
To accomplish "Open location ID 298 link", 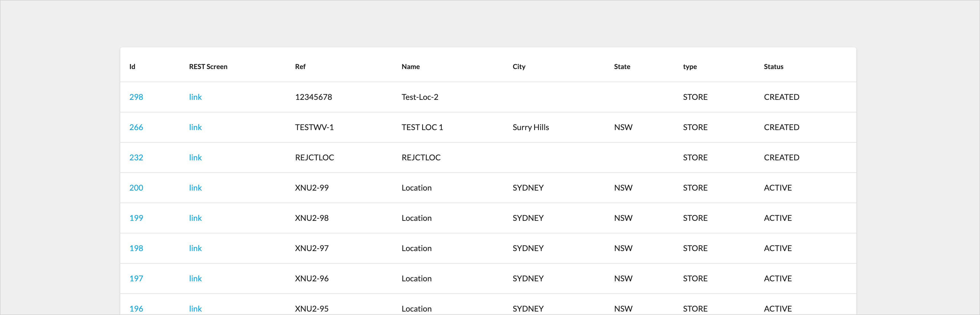I will tap(136, 97).
